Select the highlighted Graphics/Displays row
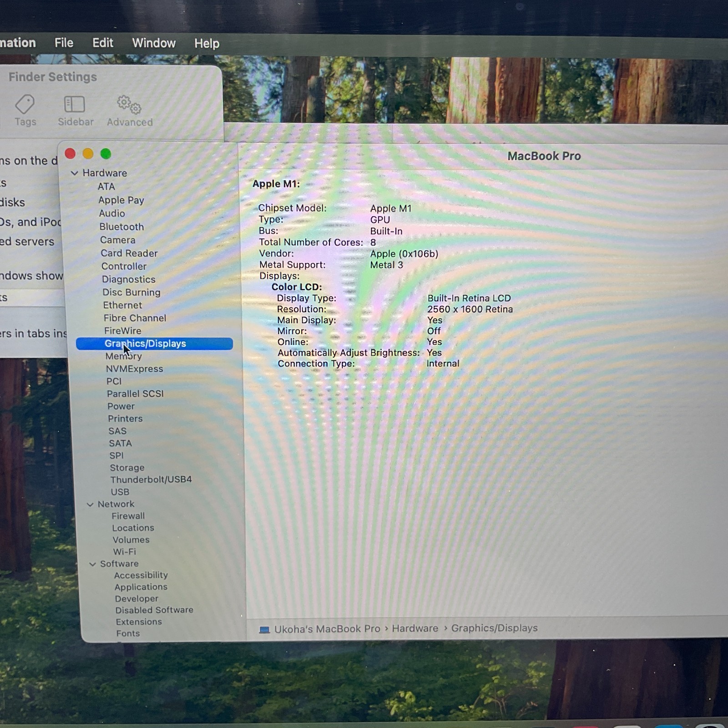The height and width of the screenshot is (728, 728). [x=154, y=344]
